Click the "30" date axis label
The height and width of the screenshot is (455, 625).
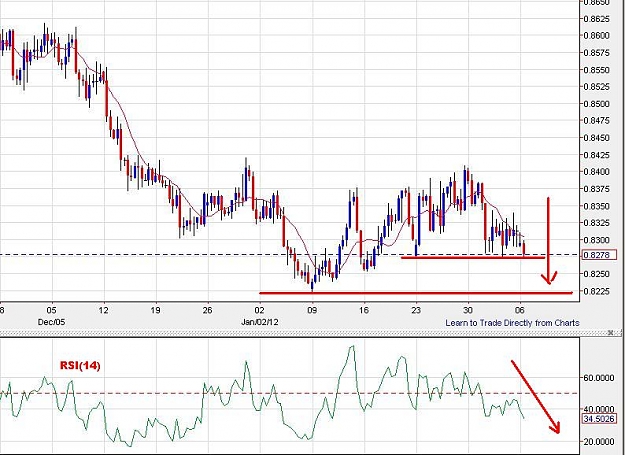(468, 310)
